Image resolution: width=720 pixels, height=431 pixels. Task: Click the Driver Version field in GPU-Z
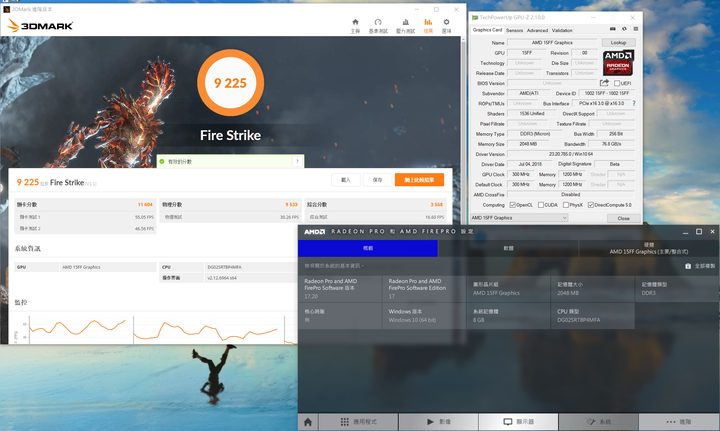[x=571, y=154]
